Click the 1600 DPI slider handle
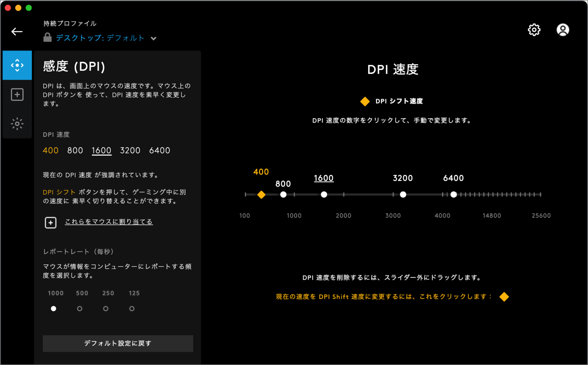 click(x=324, y=195)
